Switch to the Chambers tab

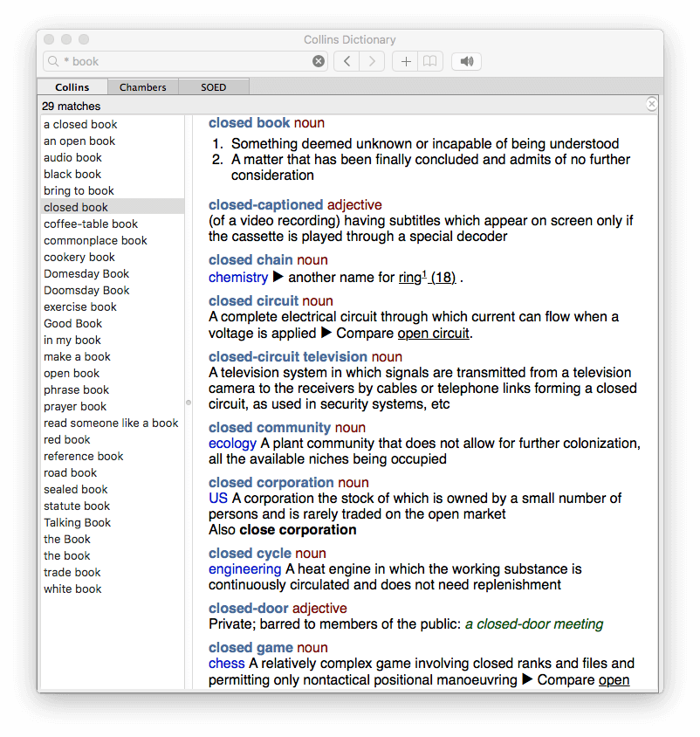pyautogui.click(x=143, y=87)
